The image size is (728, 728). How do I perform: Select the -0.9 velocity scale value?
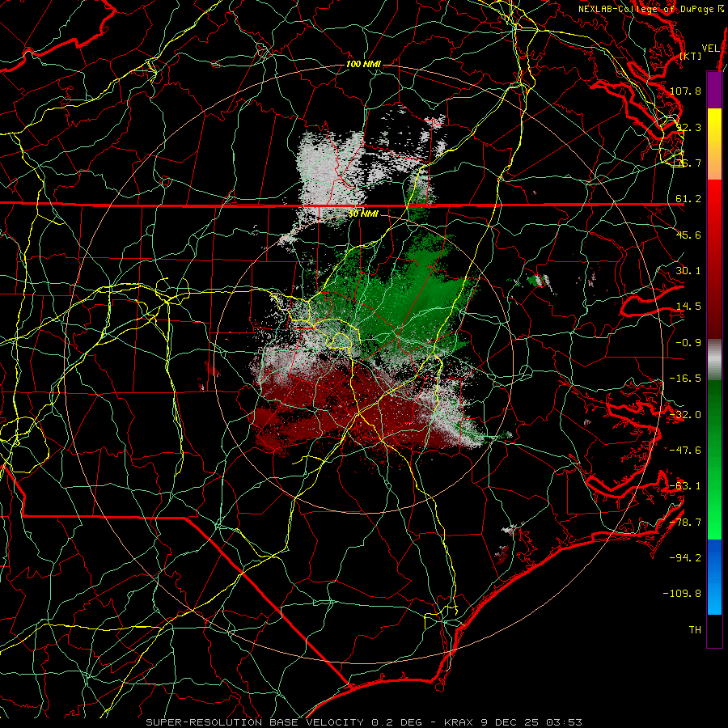(688, 343)
